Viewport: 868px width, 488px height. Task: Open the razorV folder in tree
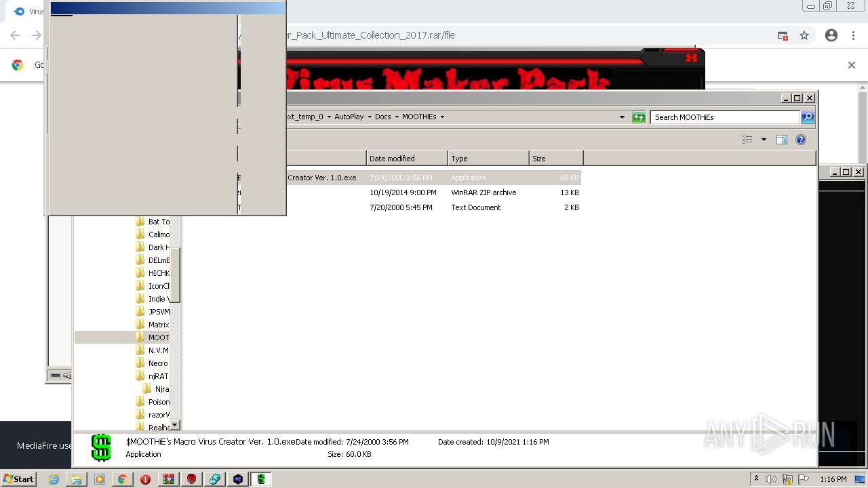click(153, 415)
